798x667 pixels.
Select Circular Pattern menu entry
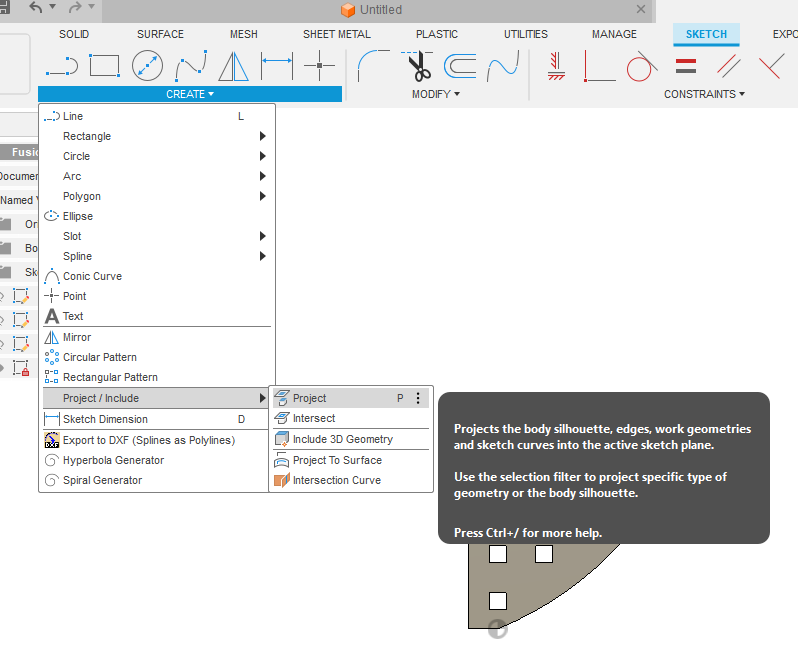157,357
